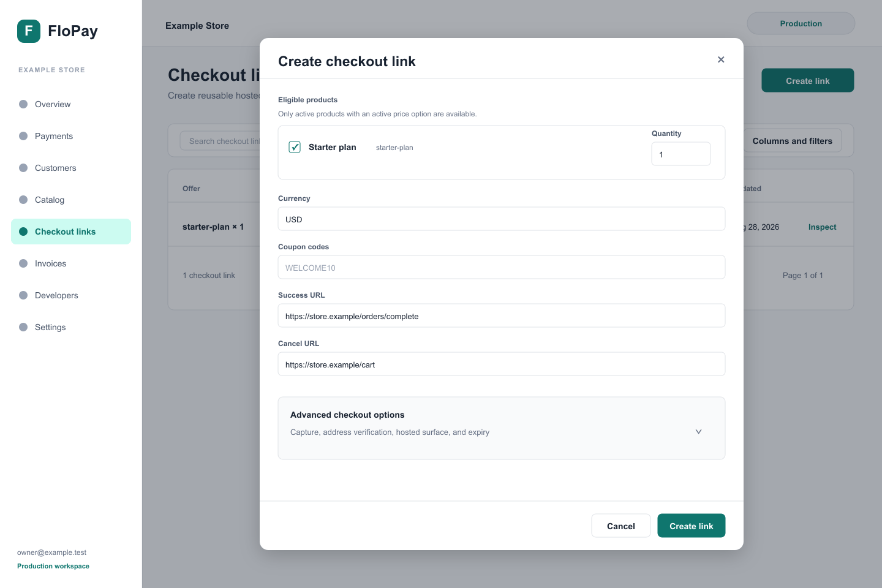882x588 pixels.
Task: Click the Overview sidebar bullet icon
Action: tap(23, 104)
